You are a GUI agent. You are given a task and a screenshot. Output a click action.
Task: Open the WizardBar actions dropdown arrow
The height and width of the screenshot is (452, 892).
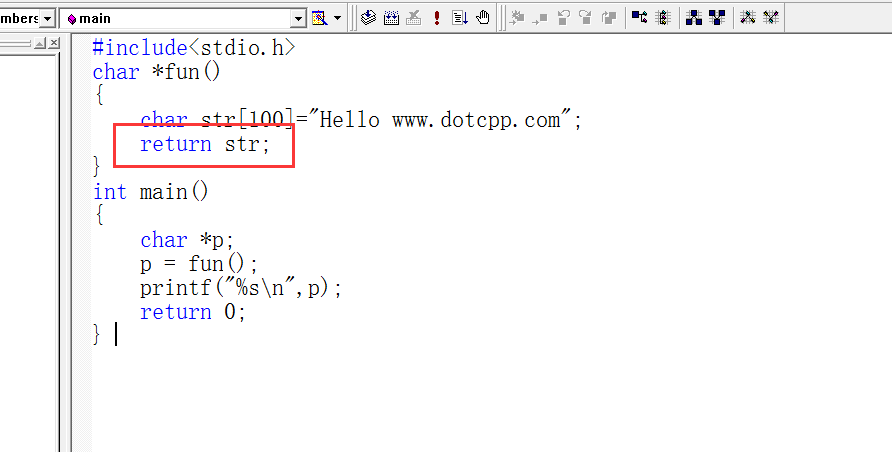pos(337,18)
